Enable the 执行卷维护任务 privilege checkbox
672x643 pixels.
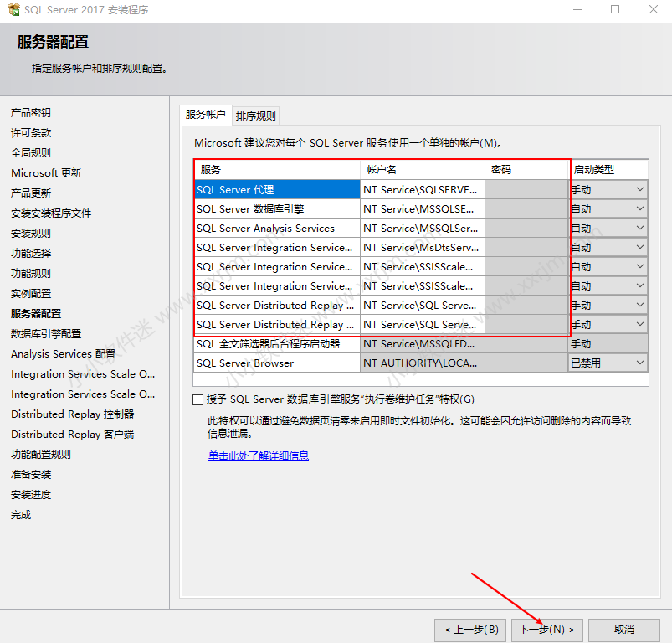tap(197, 399)
